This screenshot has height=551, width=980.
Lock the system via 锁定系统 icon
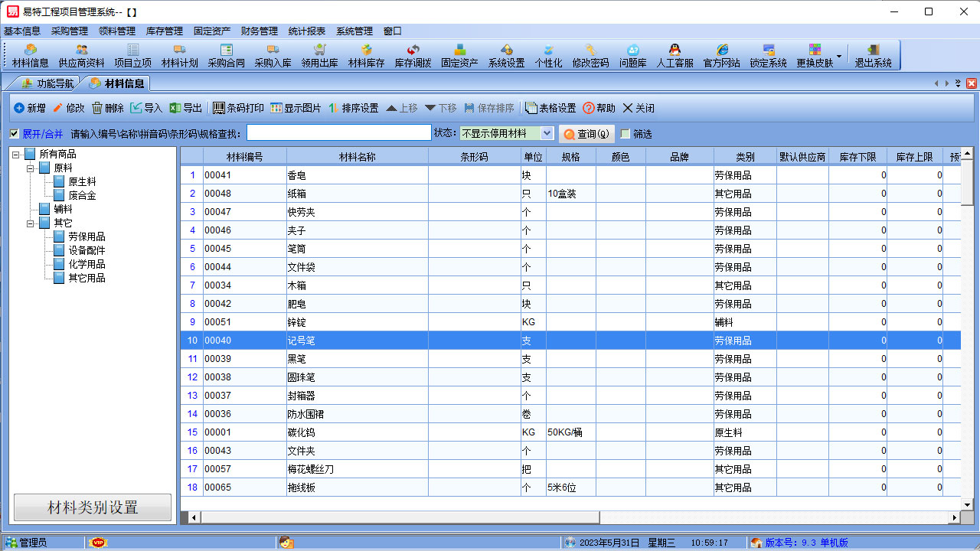coord(768,54)
